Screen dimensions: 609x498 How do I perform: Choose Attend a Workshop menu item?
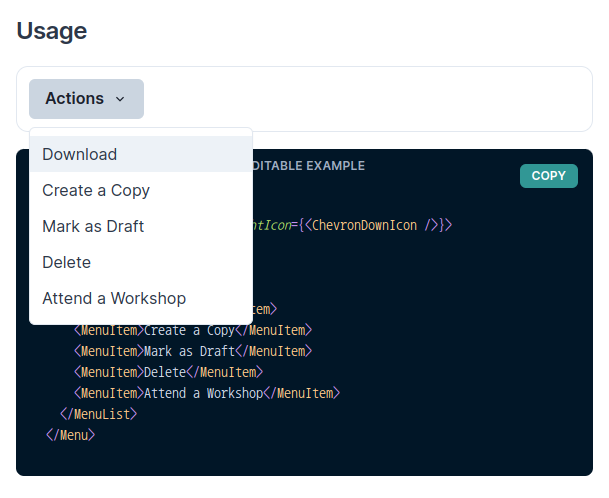[x=114, y=298]
